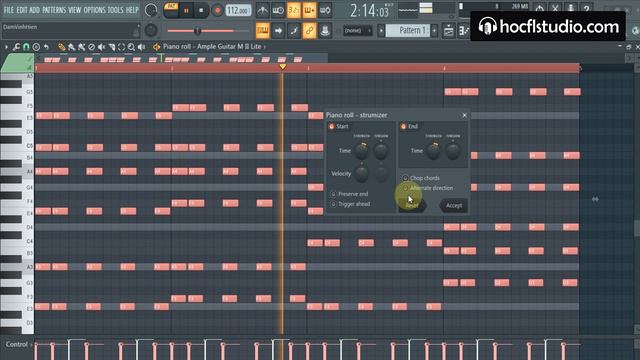Toggle the chain link button
Screen dimensions: 640x360
click(309, 31)
